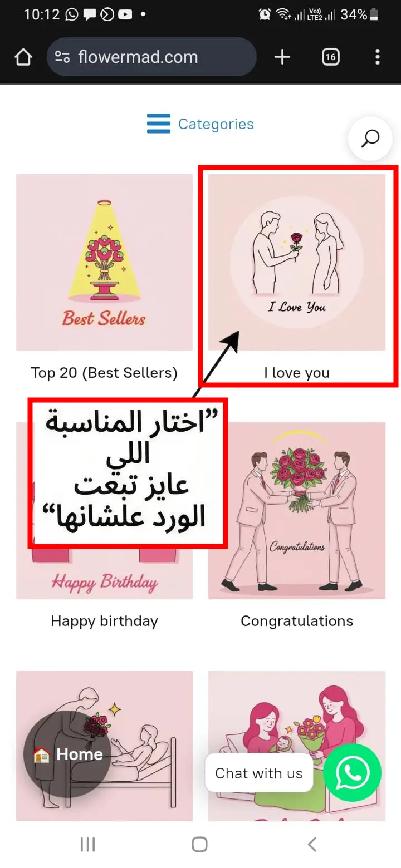The height and width of the screenshot is (868, 401).
Task: Open the Best Sellers category image
Action: click(x=104, y=262)
